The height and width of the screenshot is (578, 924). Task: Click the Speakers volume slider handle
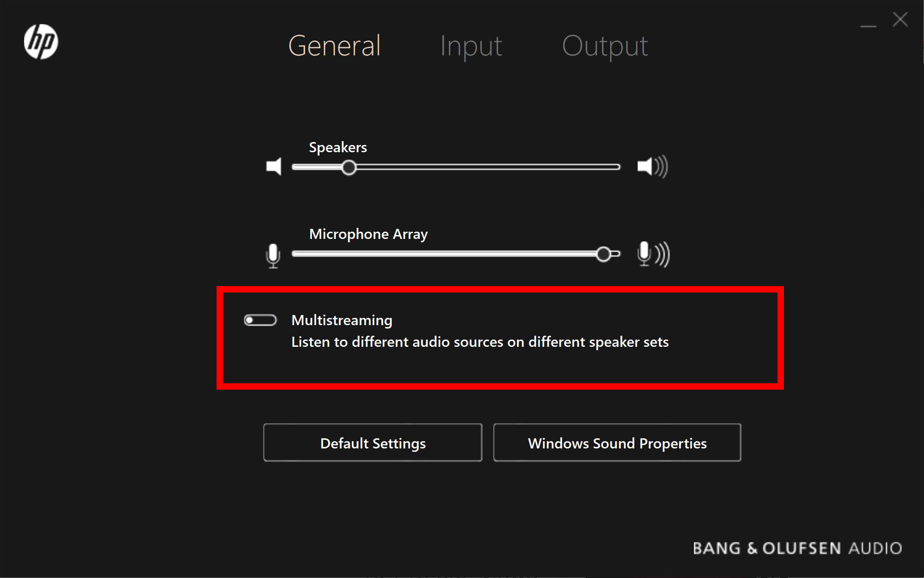[x=349, y=168]
